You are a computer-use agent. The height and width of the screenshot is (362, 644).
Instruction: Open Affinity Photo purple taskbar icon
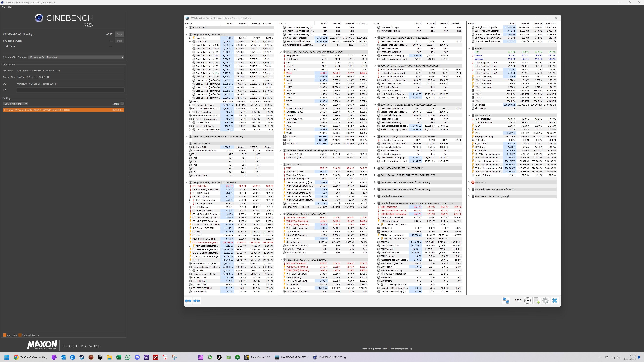pyautogui.click(x=201, y=357)
